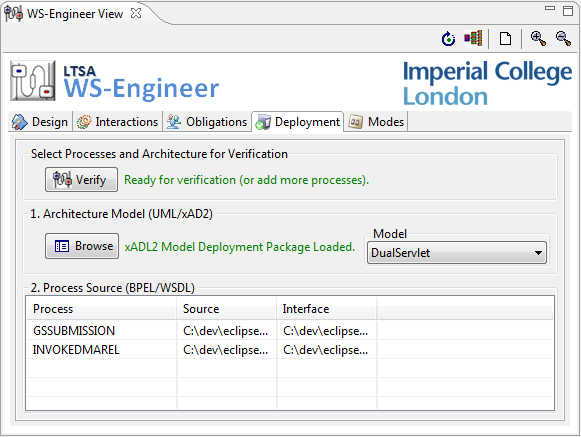Click the Source path for GSSUBMISSION
Screen dimensions: 581x437
tap(225, 331)
